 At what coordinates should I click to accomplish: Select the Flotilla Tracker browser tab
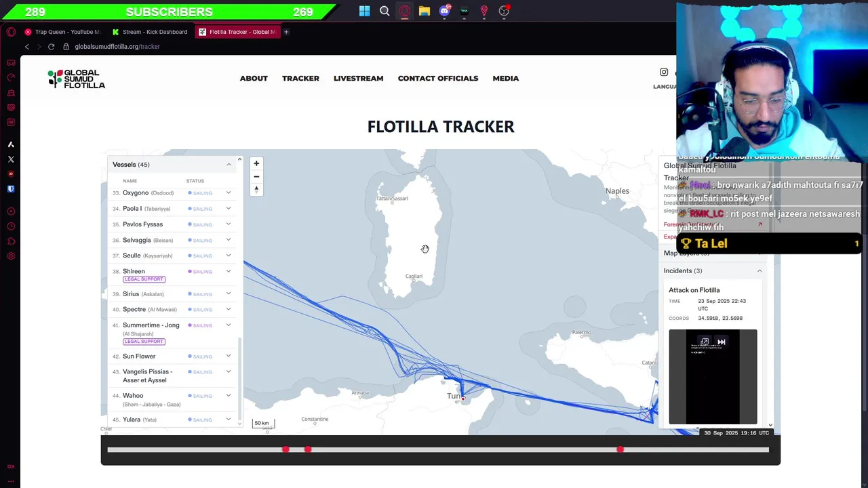tap(237, 32)
